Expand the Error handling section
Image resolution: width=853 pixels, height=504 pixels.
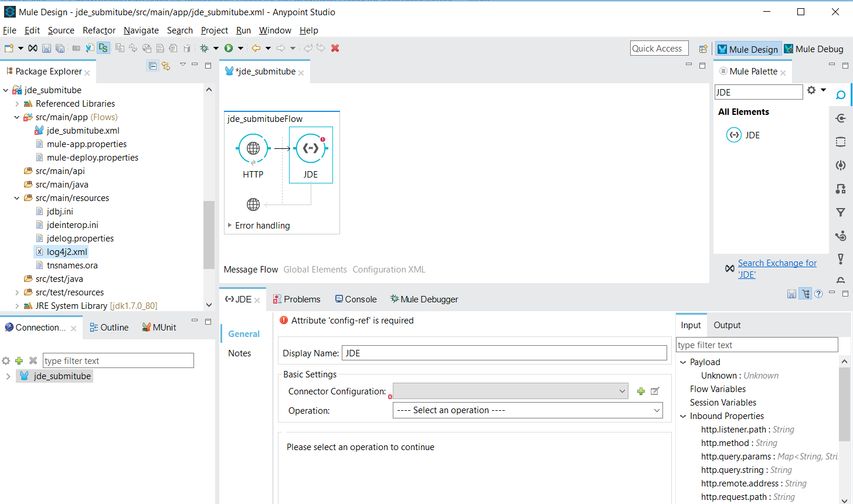pyautogui.click(x=230, y=225)
